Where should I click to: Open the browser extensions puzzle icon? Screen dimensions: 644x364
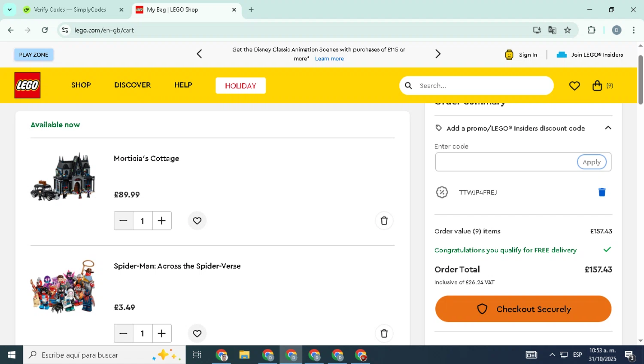click(x=591, y=30)
